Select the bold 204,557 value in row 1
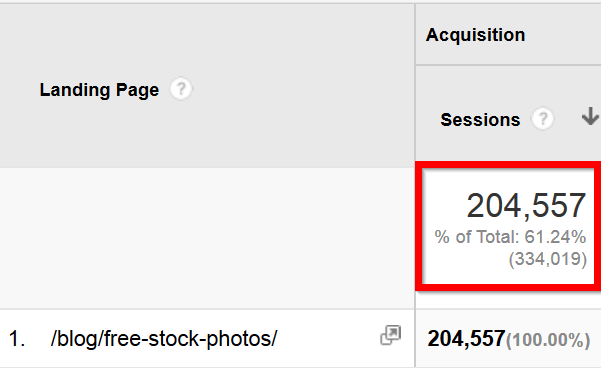 point(466,339)
